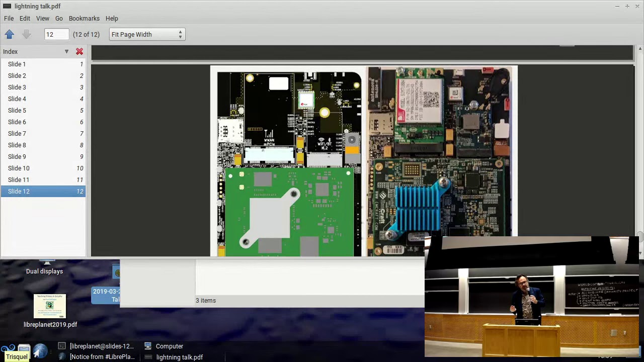Click the greyed-out next page down arrow
644x362 pixels.
point(27,34)
